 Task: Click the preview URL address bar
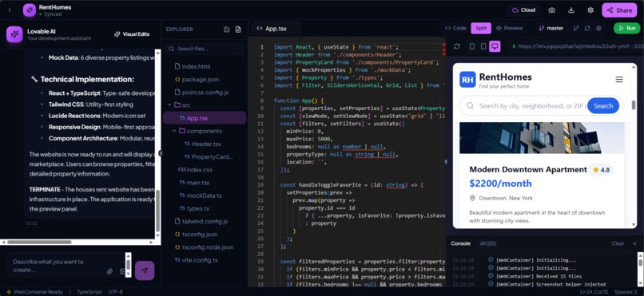575,46
